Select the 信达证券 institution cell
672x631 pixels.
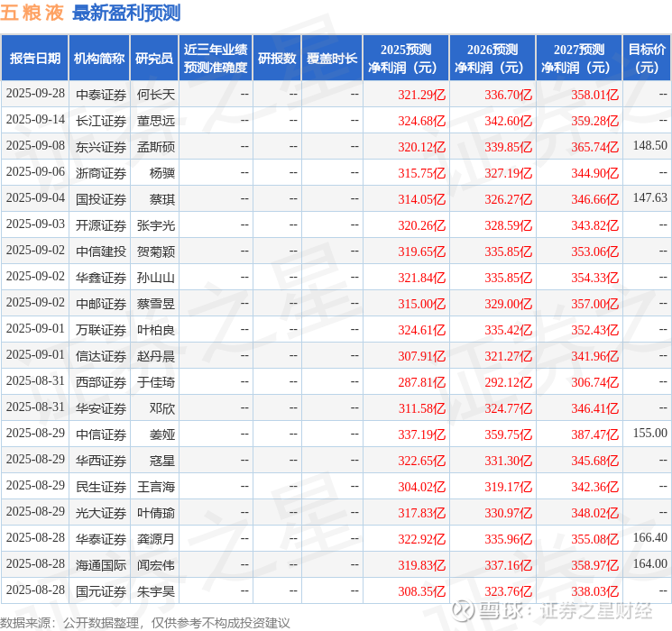click(101, 355)
